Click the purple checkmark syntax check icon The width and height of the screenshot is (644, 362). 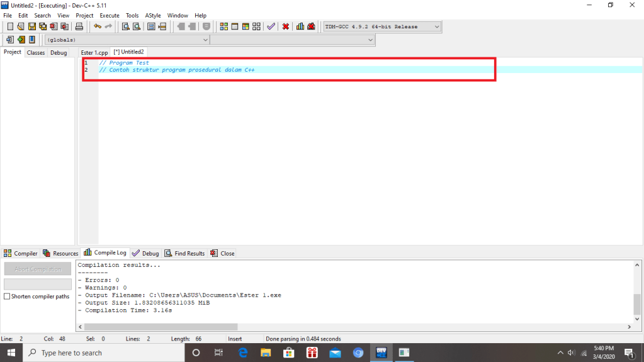[x=271, y=26]
